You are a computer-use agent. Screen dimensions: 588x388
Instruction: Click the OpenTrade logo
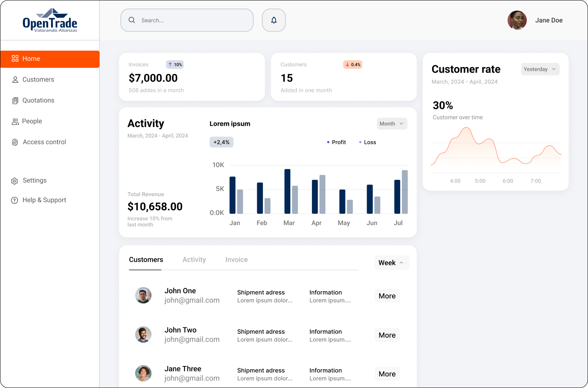click(x=50, y=20)
